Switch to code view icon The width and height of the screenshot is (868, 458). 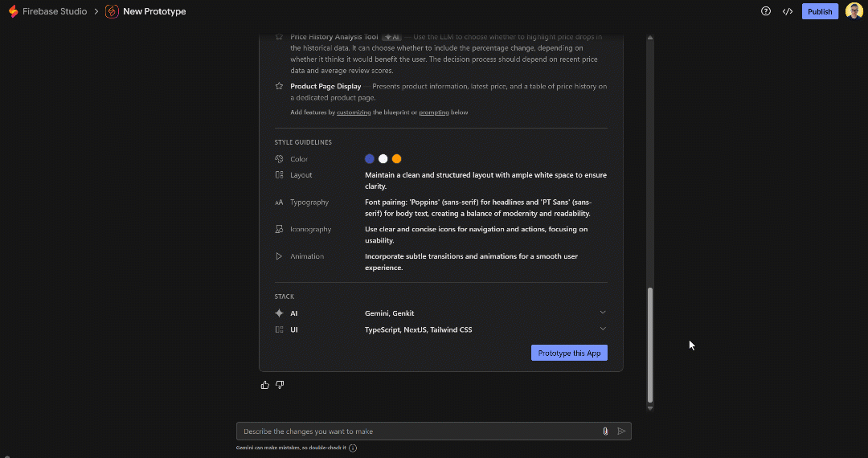click(788, 11)
